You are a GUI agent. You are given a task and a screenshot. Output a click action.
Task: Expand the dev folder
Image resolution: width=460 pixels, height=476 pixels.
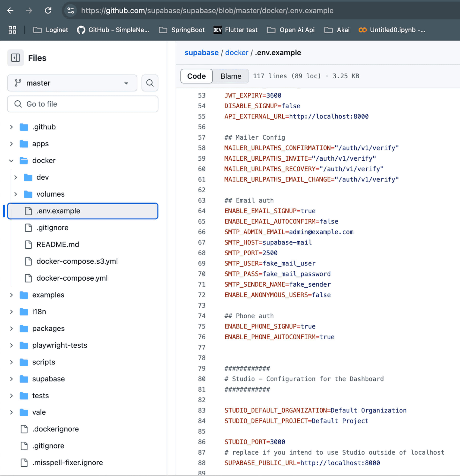pos(15,177)
